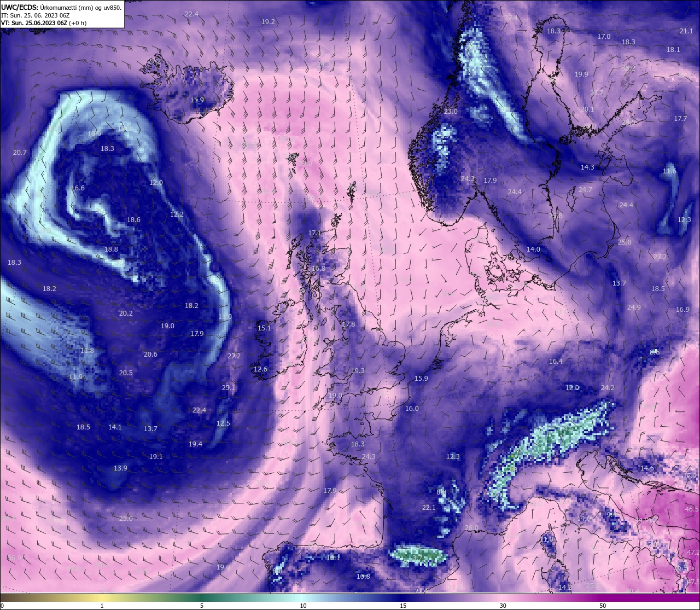This screenshot has width=700, height=610.
Task: Click the map value '17.7'
Action: [680, 119]
